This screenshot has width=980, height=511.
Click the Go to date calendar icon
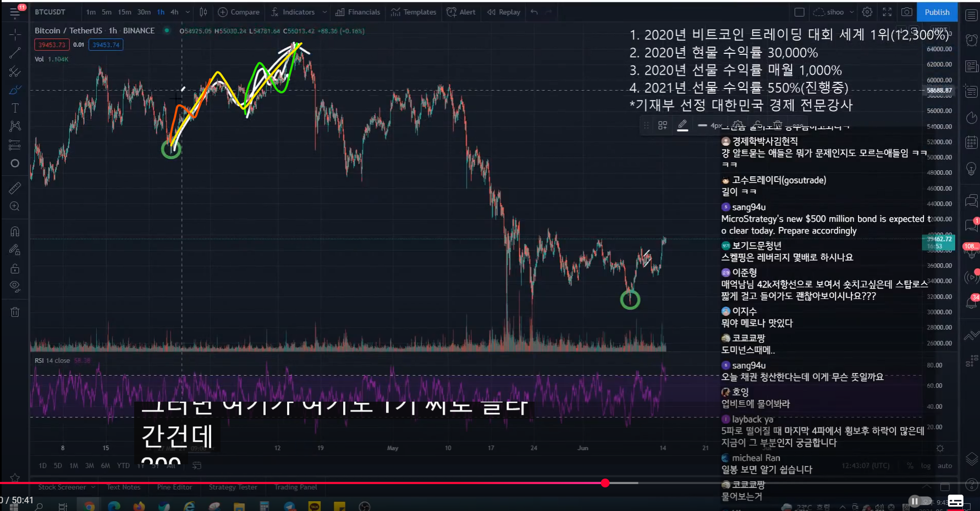[x=196, y=466]
